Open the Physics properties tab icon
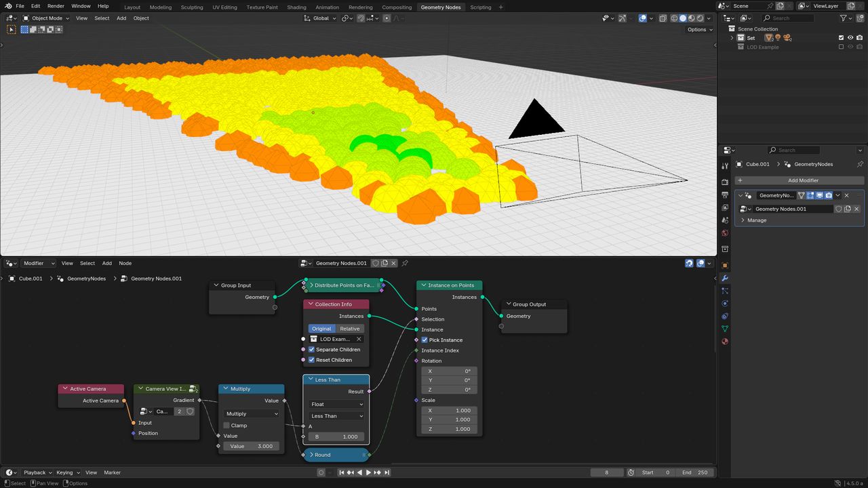 pos(725,303)
